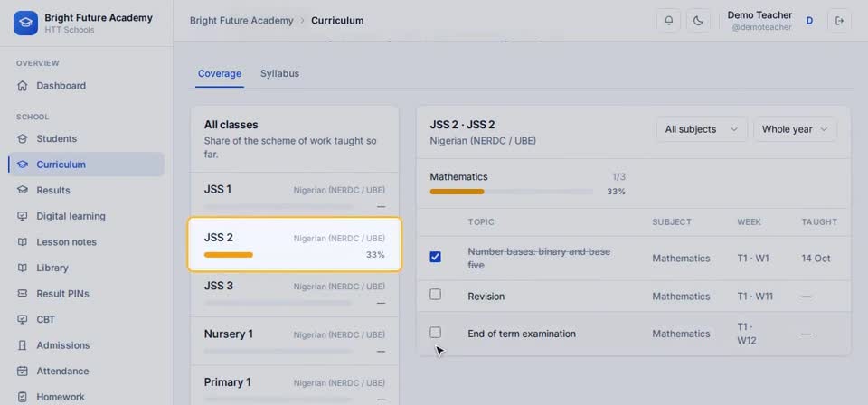Open Attendance in the sidebar
Screen dimensions: 868x405
(86, 371)
